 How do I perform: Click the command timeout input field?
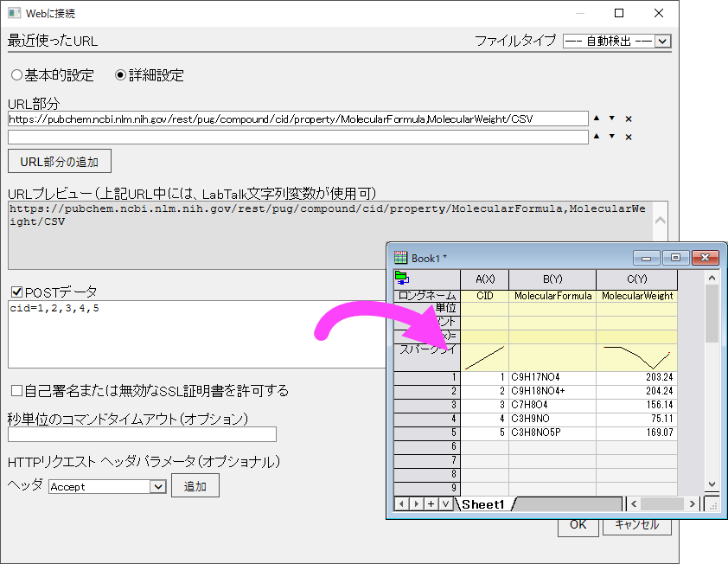point(142,434)
